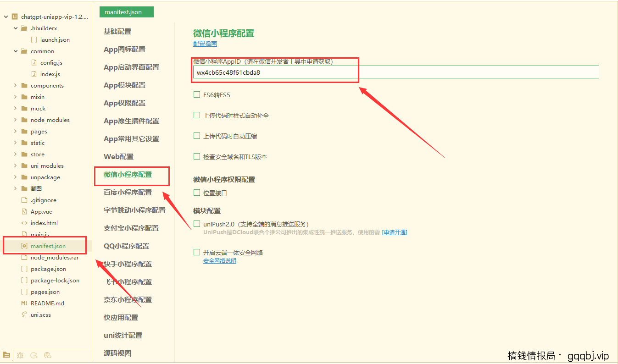
Task: Switch to the manifest.json tab
Action: click(126, 12)
